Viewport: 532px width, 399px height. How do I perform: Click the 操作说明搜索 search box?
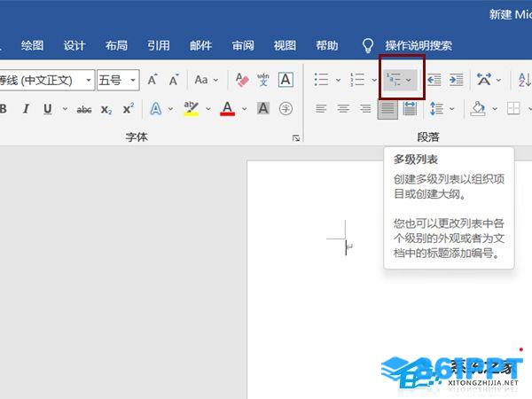click(x=419, y=45)
